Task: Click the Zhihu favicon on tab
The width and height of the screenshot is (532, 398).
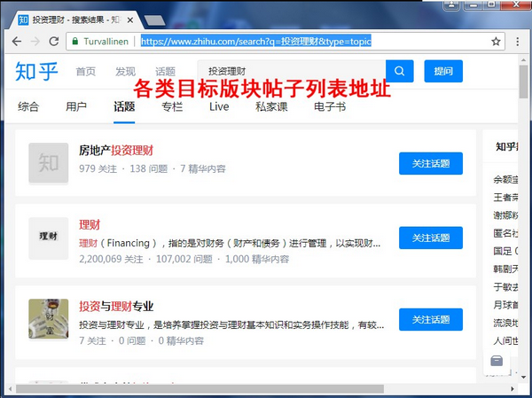Action: 23,20
